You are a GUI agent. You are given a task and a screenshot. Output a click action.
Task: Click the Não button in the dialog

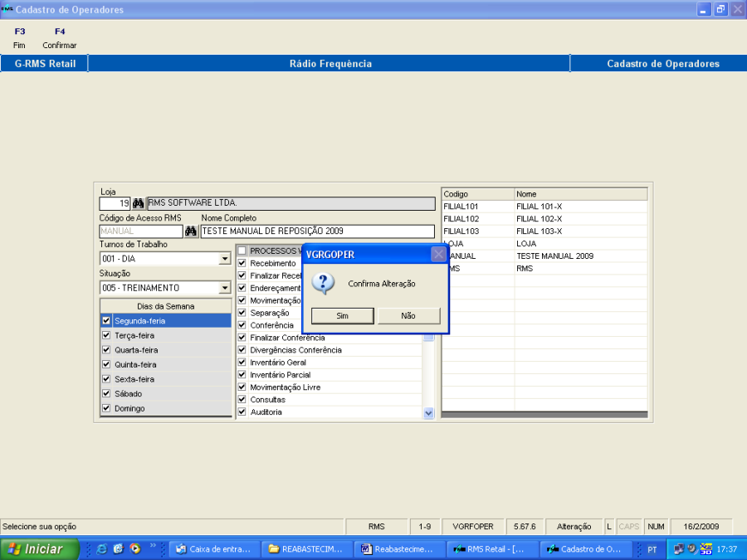click(408, 316)
